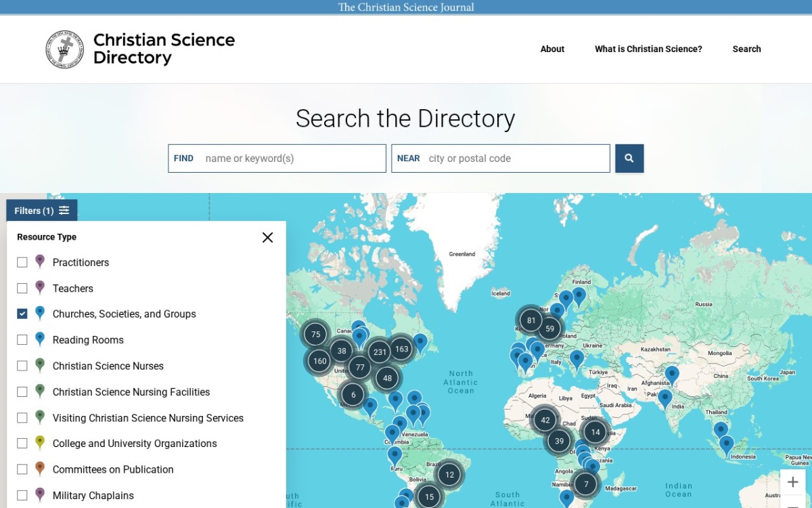Screen dimensions: 812x508
Task: Open What is Christian Science? page
Action: [648, 49]
